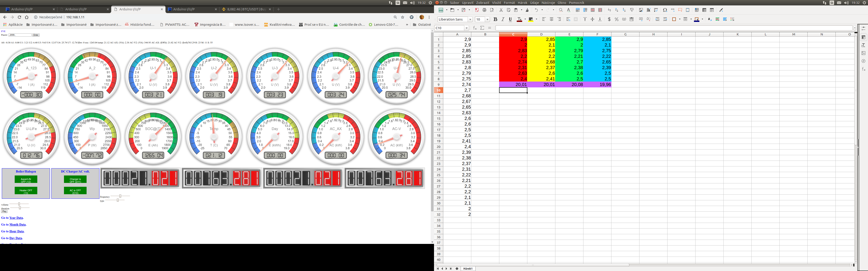Open the font size dropdown
Screen dimensions: 868x271
point(487,19)
